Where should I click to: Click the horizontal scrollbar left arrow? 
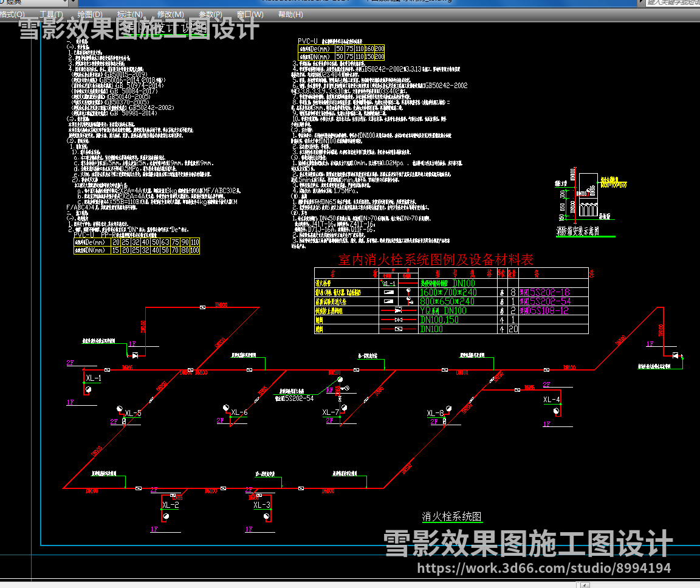tap(585, 584)
